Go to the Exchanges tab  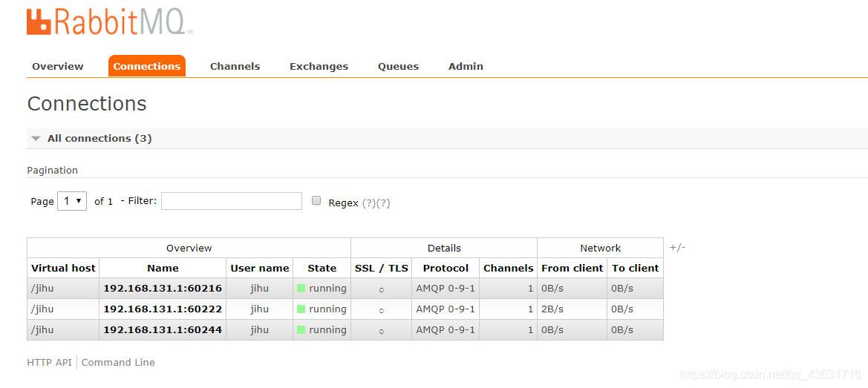[x=319, y=66]
